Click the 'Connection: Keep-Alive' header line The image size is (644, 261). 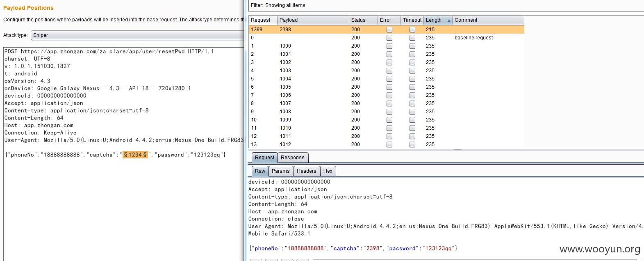point(40,133)
